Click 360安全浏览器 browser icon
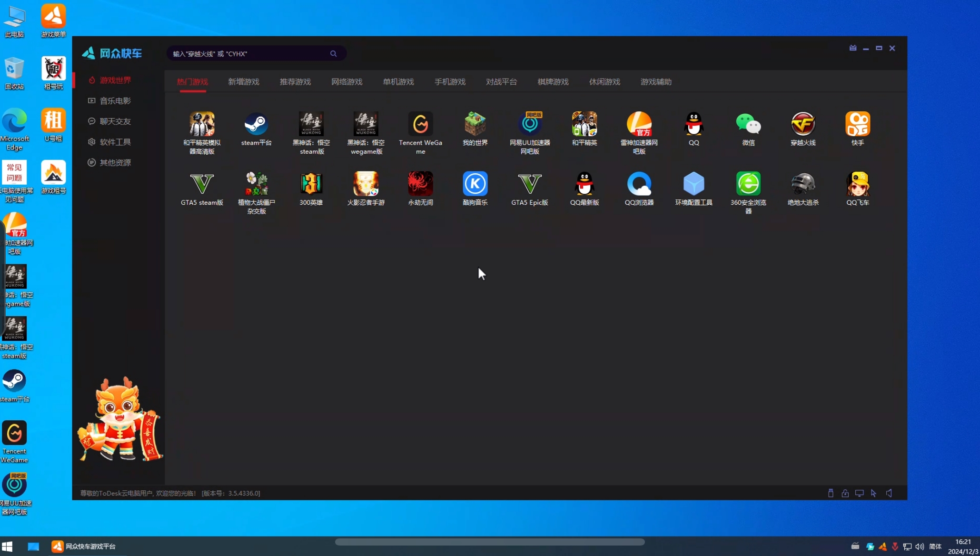This screenshot has height=556, width=980. point(748,184)
